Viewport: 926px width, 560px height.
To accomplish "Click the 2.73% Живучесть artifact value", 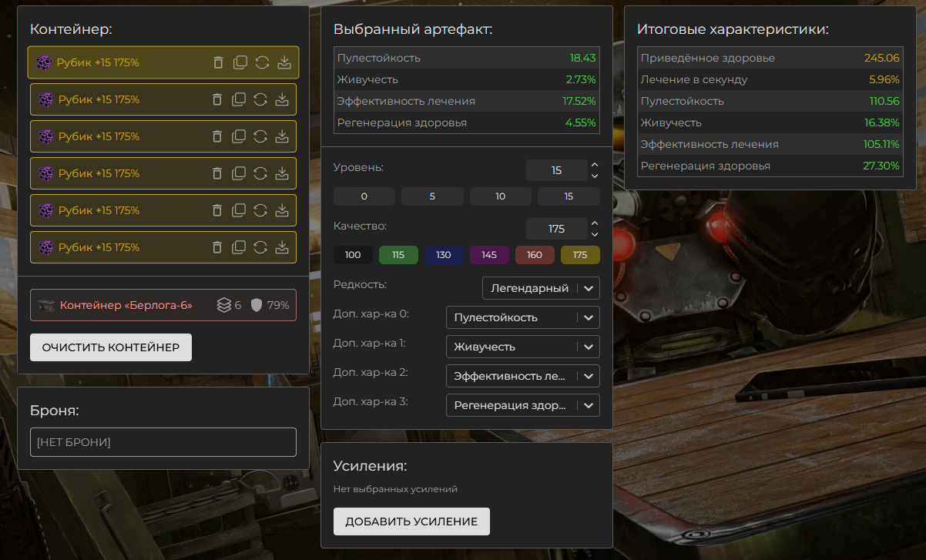I will coord(581,79).
